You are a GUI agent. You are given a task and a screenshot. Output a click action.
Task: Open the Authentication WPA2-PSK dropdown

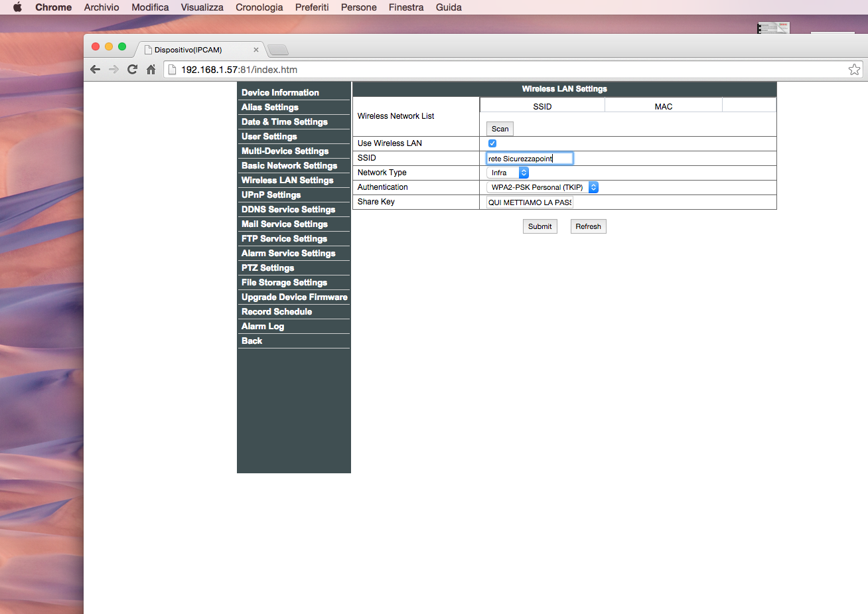click(542, 187)
